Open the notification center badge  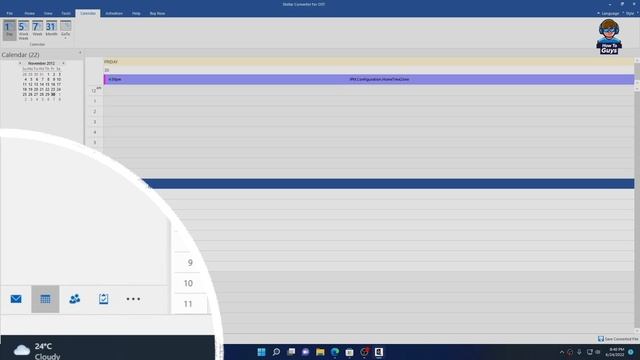click(x=631, y=352)
